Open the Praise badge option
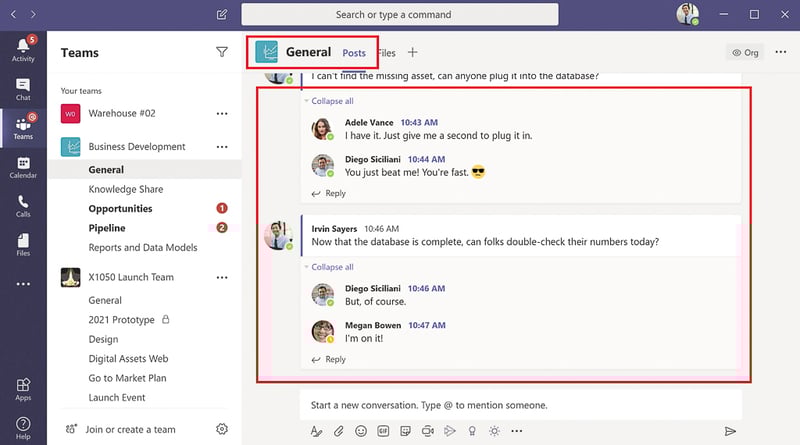 click(472, 431)
